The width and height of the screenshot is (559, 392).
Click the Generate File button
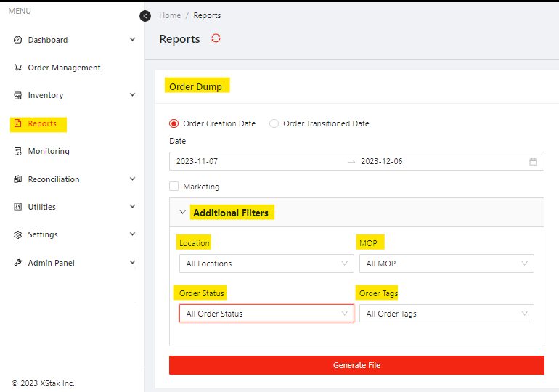pyautogui.click(x=356, y=365)
